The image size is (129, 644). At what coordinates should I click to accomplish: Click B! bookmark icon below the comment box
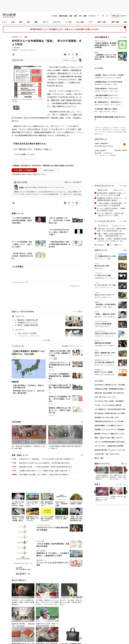click(x=77, y=203)
